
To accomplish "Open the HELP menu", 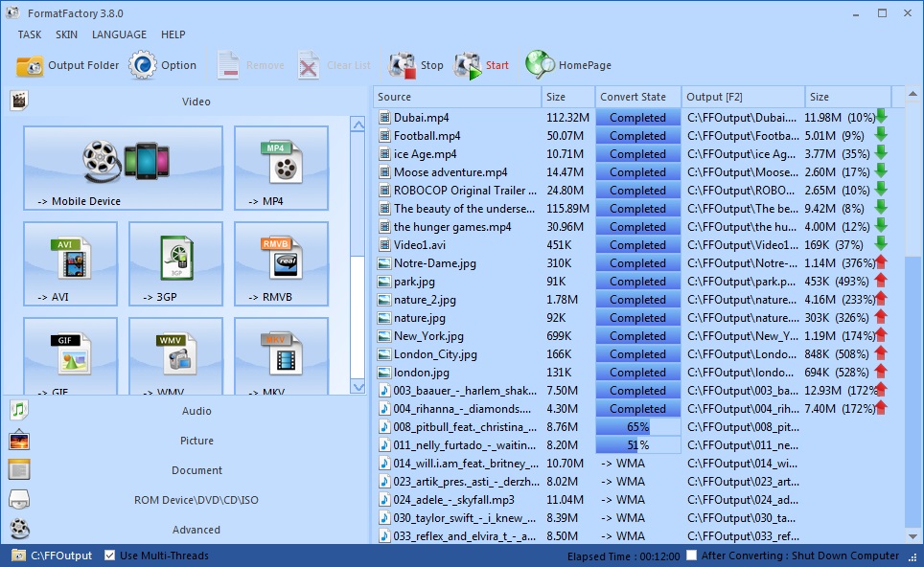I will (173, 34).
